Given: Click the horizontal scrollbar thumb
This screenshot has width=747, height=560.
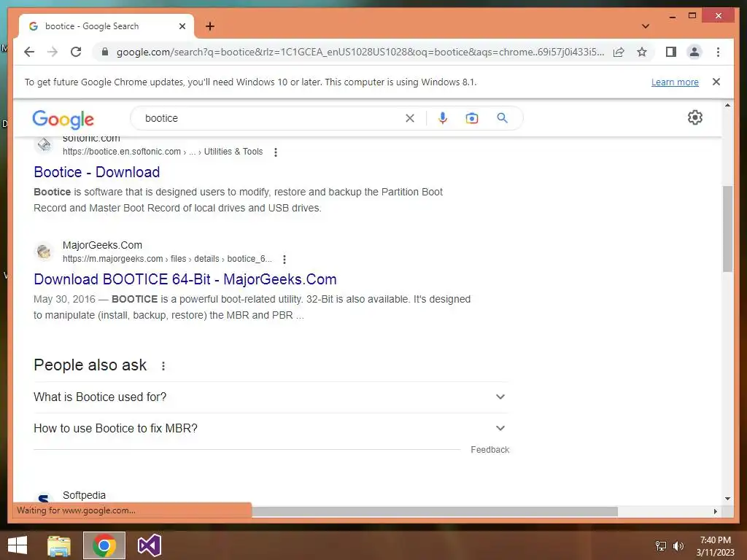Looking at the screenshot, I should point(435,511).
